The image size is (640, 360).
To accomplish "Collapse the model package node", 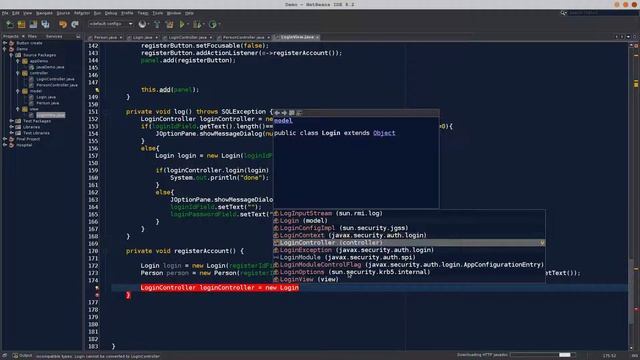I will tap(18, 91).
